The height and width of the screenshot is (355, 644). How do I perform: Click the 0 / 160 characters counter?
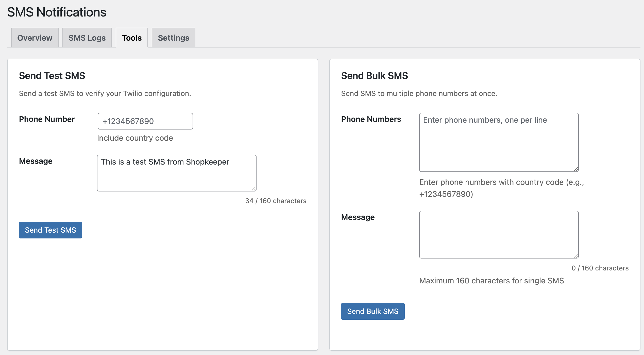click(600, 268)
